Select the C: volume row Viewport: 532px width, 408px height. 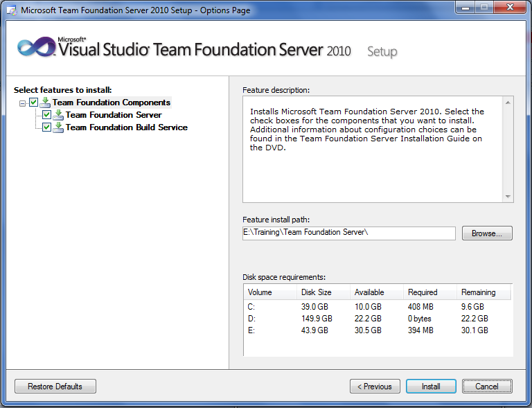click(x=378, y=307)
